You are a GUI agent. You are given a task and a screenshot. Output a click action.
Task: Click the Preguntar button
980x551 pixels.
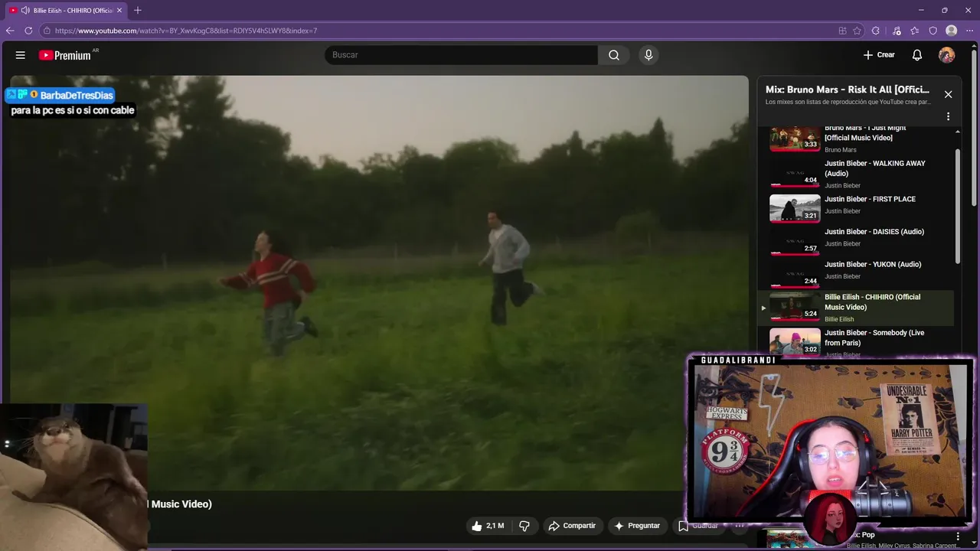click(637, 526)
